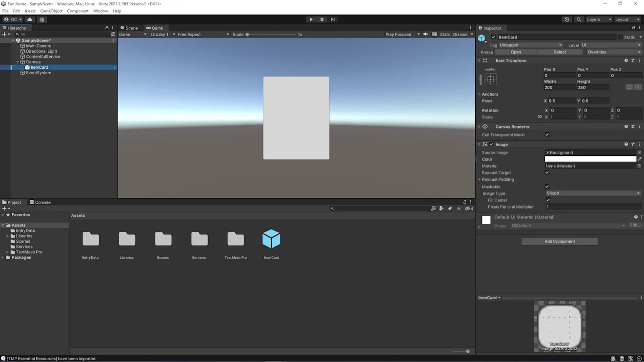Open the Overrides dropdown
This screenshot has width=644, height=362.
pos(614,52)
